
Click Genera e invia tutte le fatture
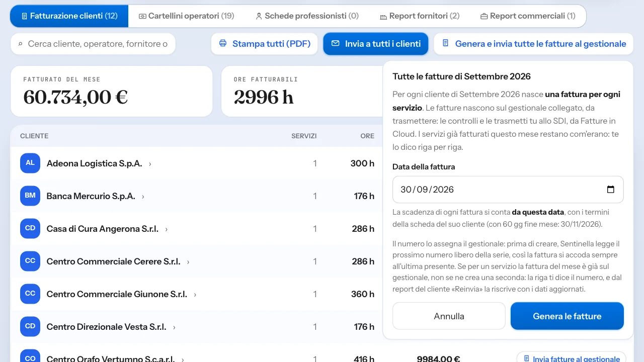coord(534,44)
